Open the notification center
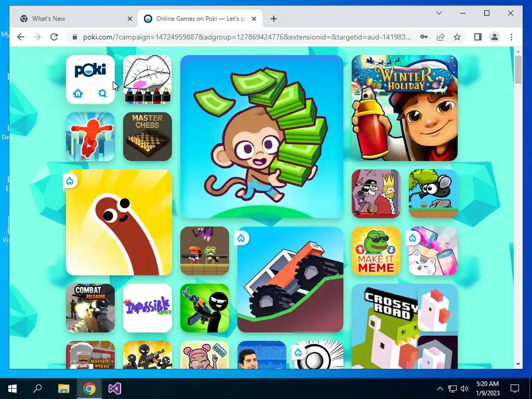 515,389
